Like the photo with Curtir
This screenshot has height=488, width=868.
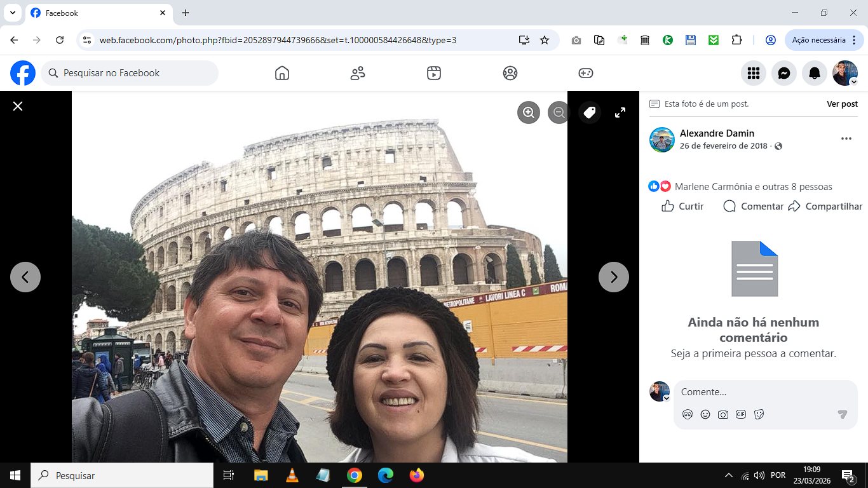click(x=683, y=206)
